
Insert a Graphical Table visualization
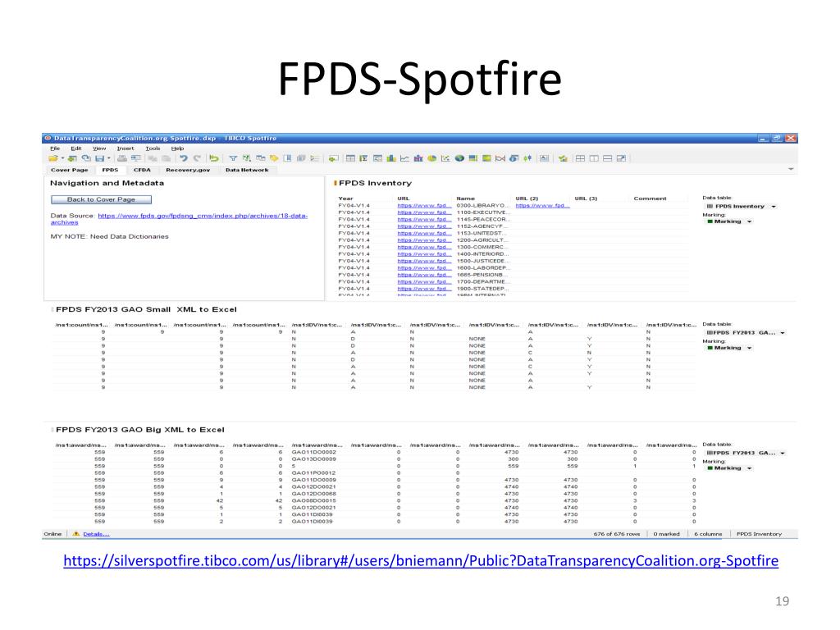[377, 158]
